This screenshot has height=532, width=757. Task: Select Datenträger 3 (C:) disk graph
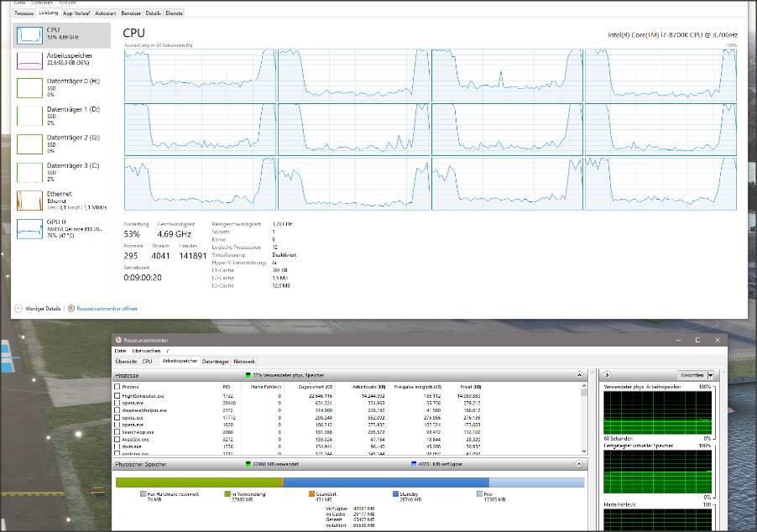(x=30, y=171)
